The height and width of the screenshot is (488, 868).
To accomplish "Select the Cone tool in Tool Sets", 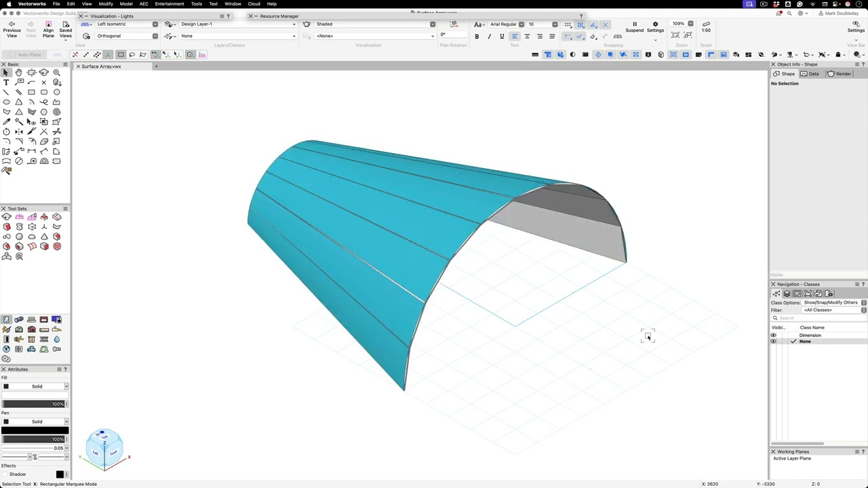I will 44,237.
